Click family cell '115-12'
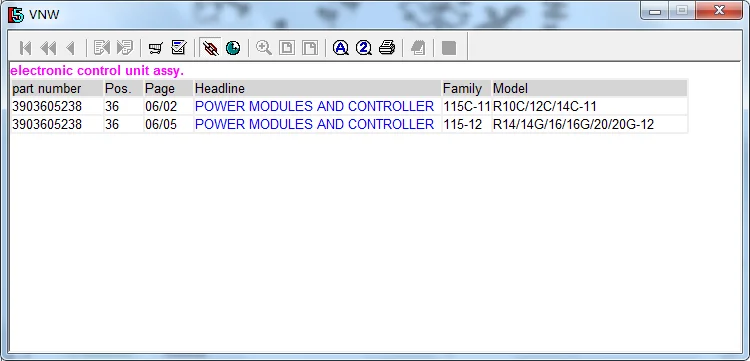The image size is (750, 361). pyautogui.click(x=463, y=124)
